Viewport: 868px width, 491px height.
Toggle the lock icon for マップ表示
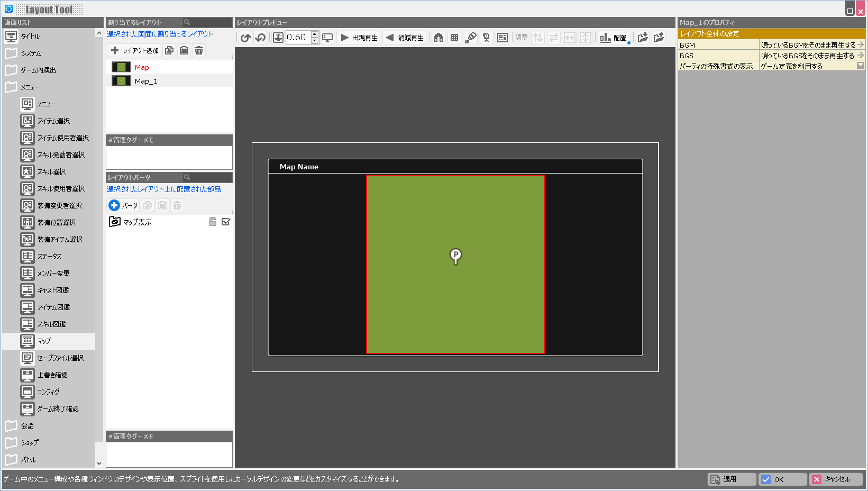click(x=213, y=222)
